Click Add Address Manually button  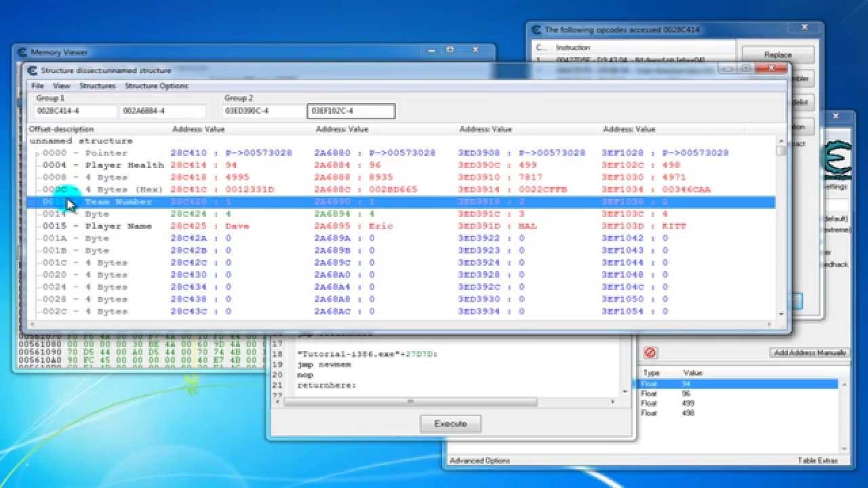click(x=809, y=352)
